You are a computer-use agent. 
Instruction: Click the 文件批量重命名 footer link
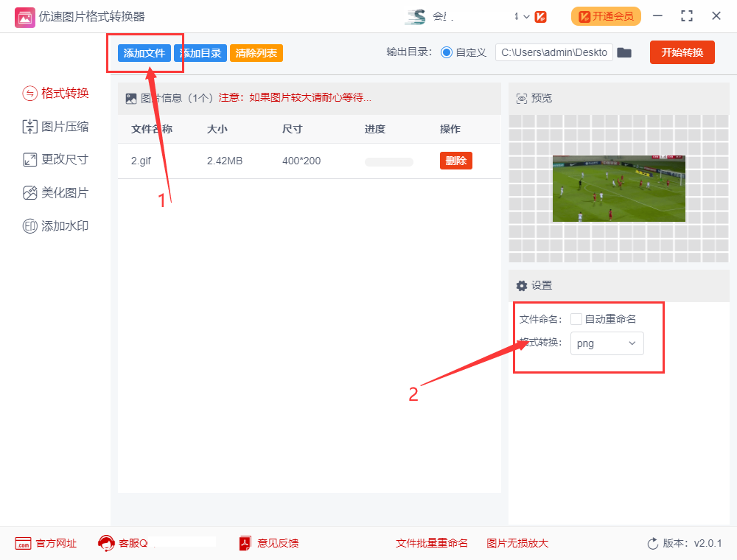(433, 543)
